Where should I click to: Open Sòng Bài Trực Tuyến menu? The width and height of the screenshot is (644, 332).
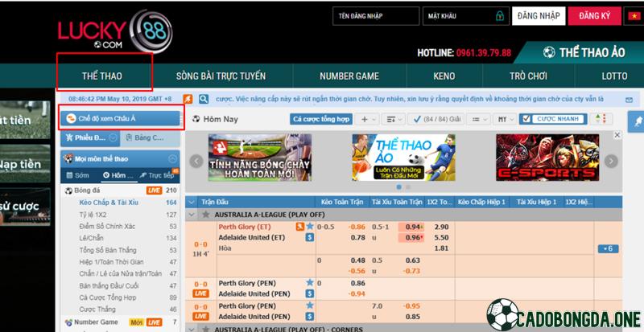221,76
